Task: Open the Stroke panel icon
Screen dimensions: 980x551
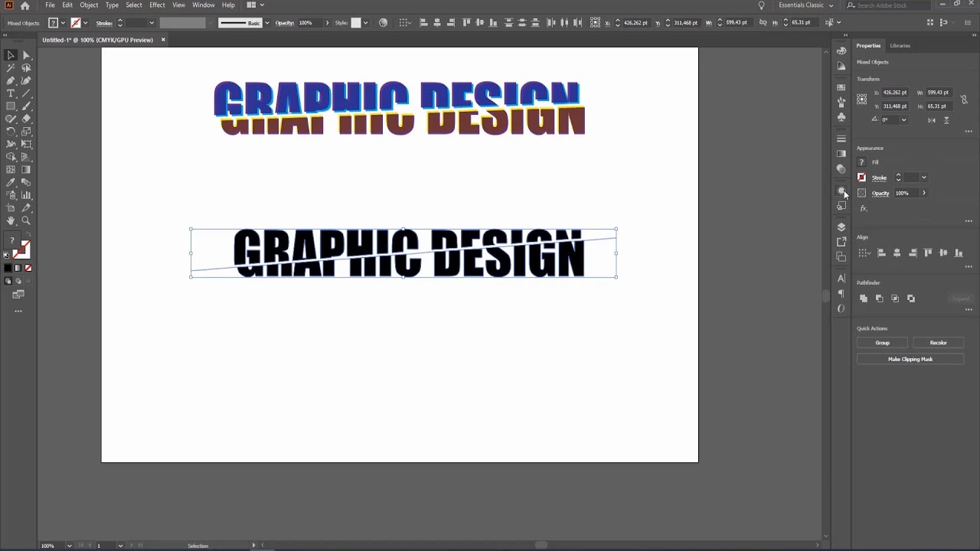Action: pos(841,139)
